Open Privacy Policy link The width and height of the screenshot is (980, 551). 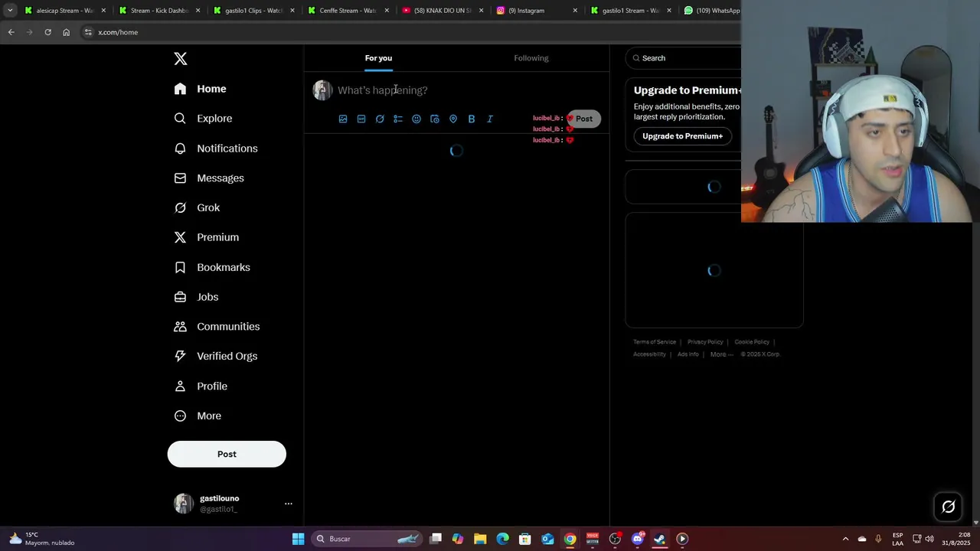705,342
